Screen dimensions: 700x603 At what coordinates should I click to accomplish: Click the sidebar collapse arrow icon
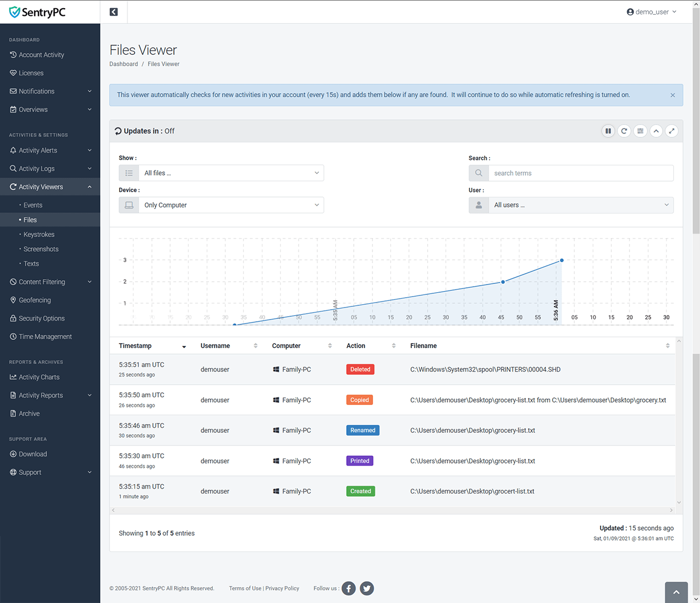(x=114, y=12)
